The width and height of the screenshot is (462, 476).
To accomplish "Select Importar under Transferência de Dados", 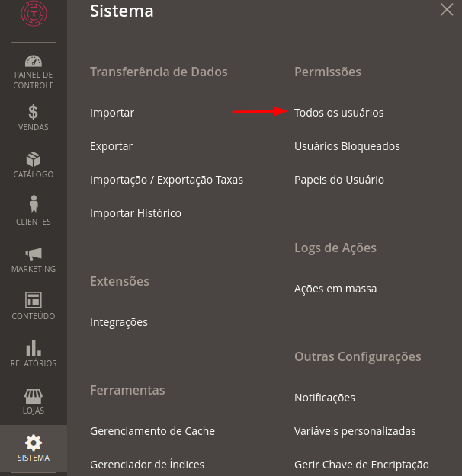I will [112, 113].
